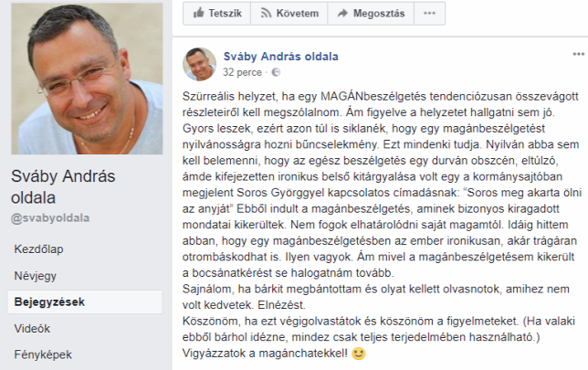Screen dimensions: 588x370
Task: Click the Sváby András oldala post author link
Action: coord(281,57)
